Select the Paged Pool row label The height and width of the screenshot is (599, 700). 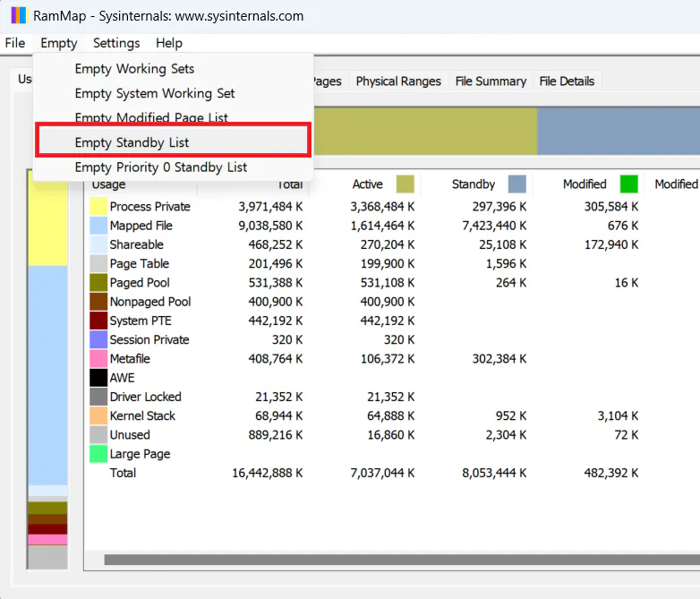[x=140, y=282]
